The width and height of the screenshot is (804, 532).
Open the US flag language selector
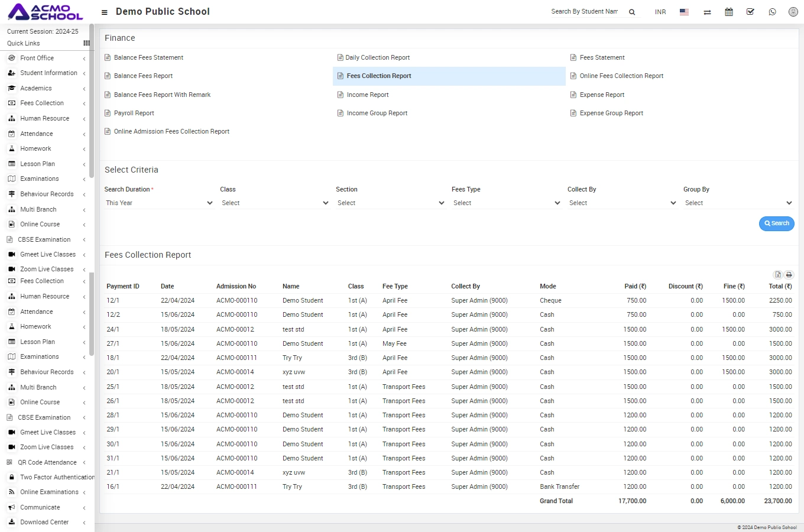[684, 12]
